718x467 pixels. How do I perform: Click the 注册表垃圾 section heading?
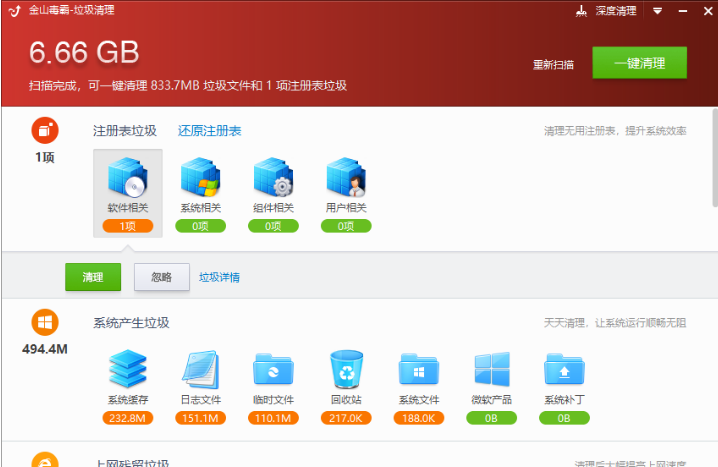(x=125, y=131)
